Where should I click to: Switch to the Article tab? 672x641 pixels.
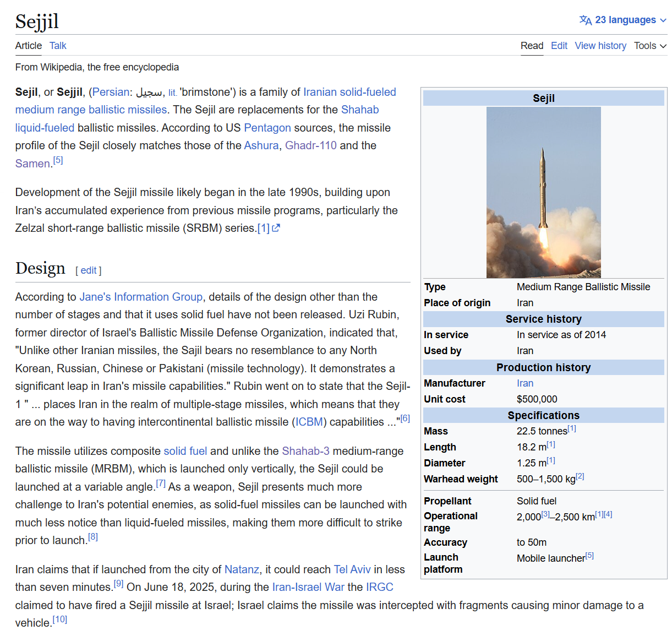(29, 46)
